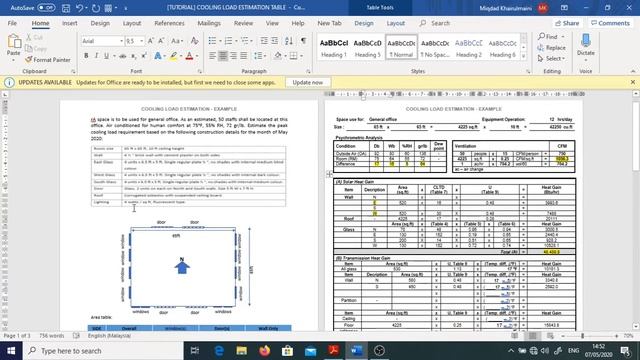
Task: Open the Change Case dropdown
Action: pyautogui.click(x=177, y=41)
